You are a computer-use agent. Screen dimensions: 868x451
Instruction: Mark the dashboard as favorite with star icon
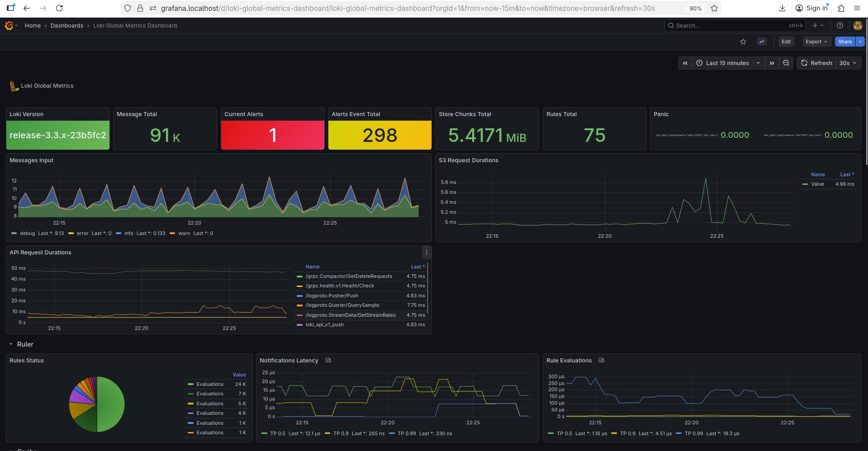(x=743, y=42)
